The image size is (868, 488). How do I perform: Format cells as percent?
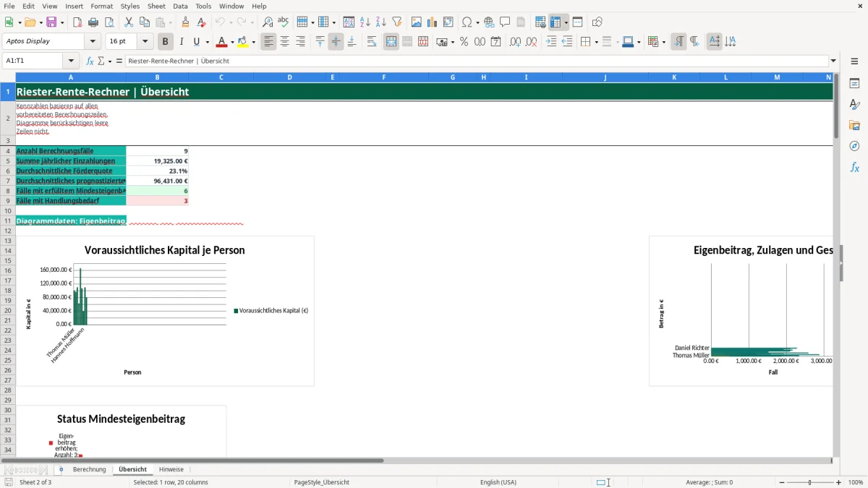(x=464, y=42)
